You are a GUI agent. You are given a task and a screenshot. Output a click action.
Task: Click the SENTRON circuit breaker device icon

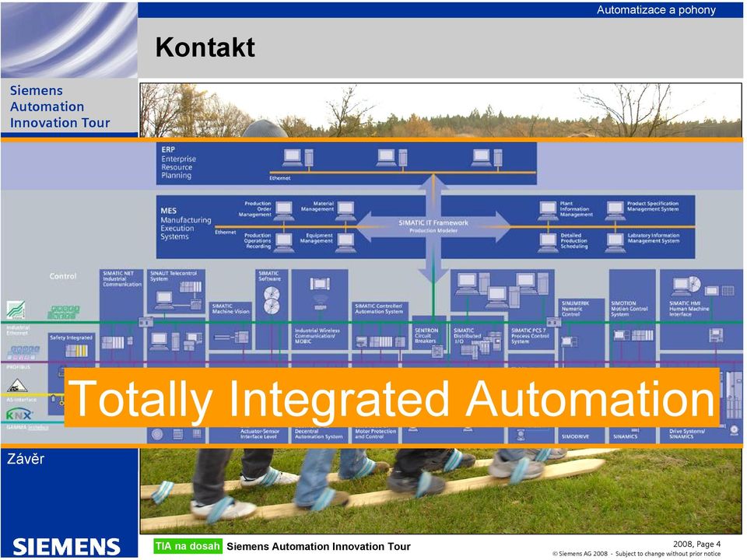(x=437, y=352)
